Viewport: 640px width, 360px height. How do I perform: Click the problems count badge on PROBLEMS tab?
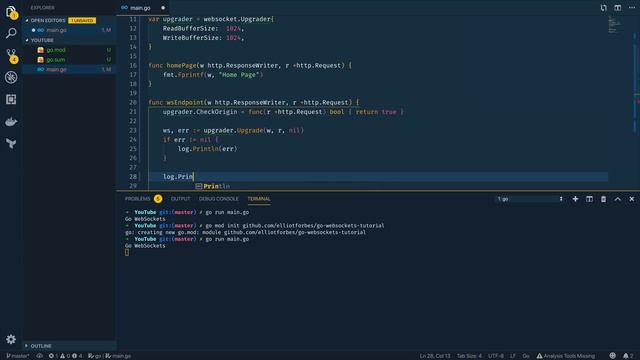coord(158,199)
